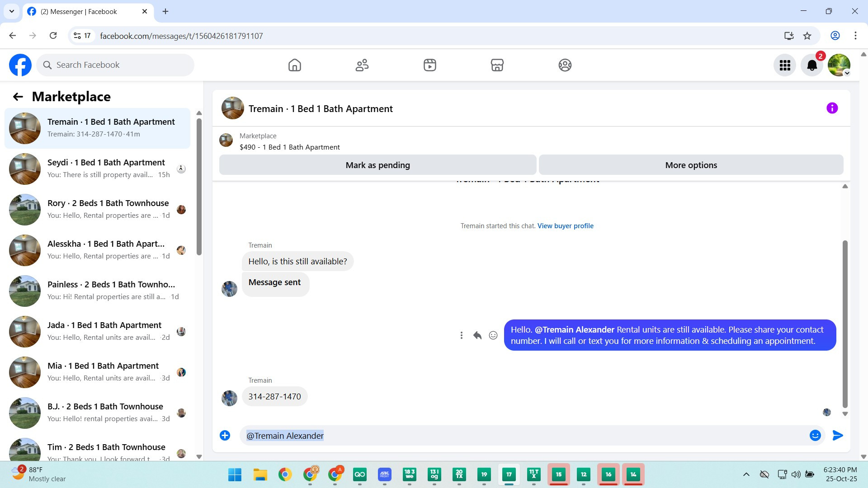Open the Marketplace storefront icon
The image size is (868, 488).
tap(497, 65)
